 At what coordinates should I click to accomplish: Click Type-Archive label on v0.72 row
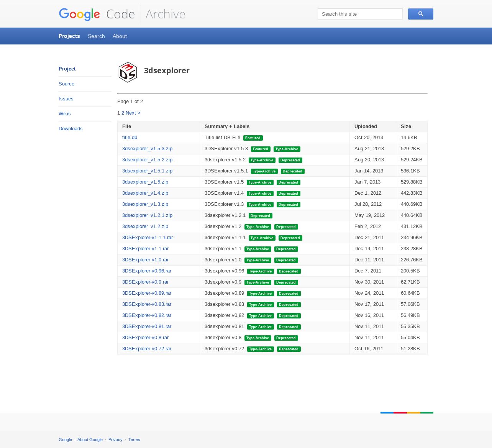(x=261, y=349)
